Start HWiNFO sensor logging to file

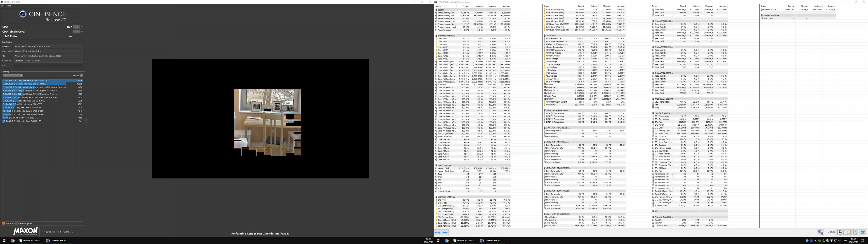pyautogui.click(x=847, y=232)
